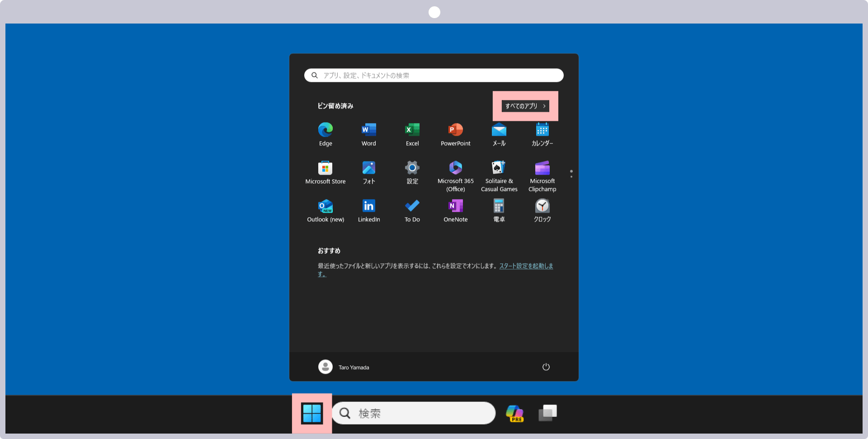Click the taskbar 検索 box

pyautogui.click(x=414, y=413)
